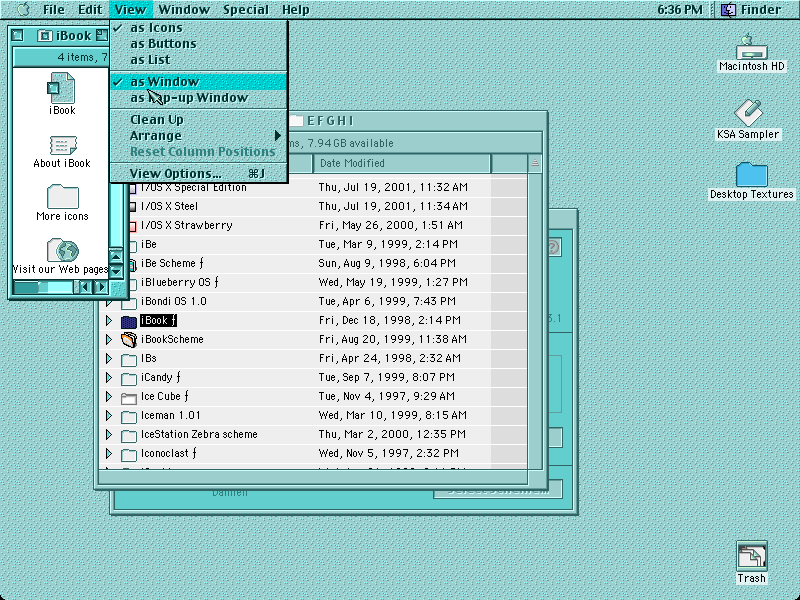
Task: Click the IBs folder icon in list
Action: coord(129,359)
